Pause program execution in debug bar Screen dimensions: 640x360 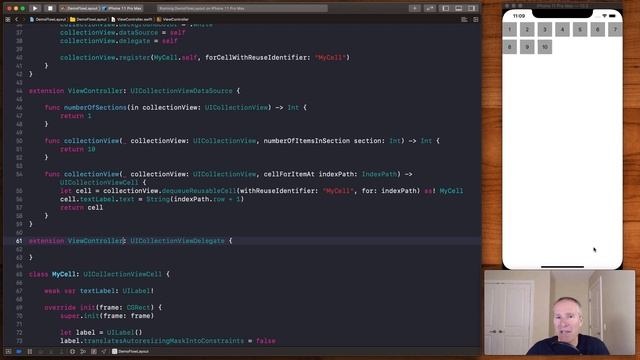(30, 351)
